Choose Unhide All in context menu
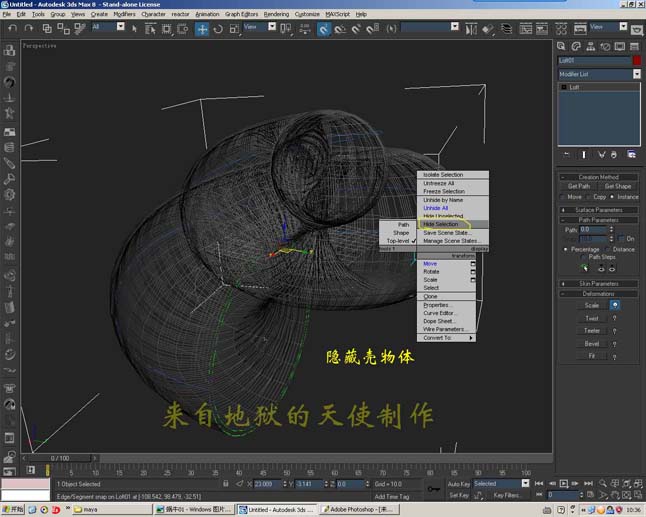 (x=453, y=208)
